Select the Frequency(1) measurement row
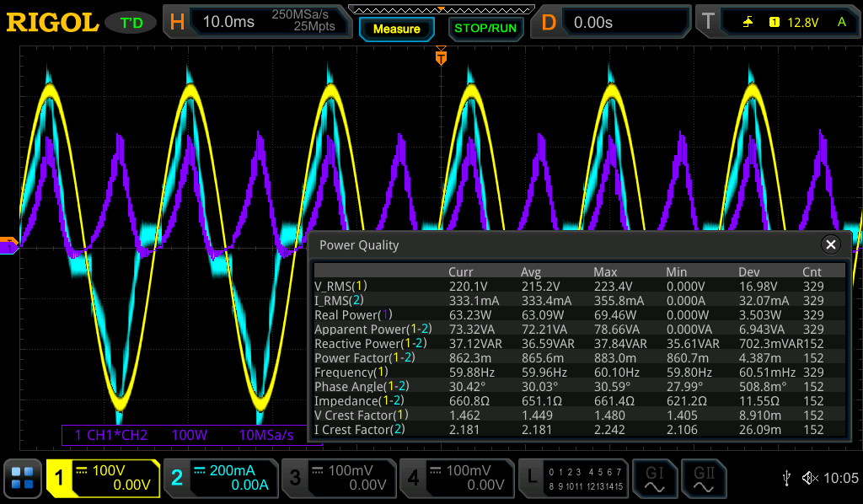The height and width of the screenshot is (504, 863). 580,372
